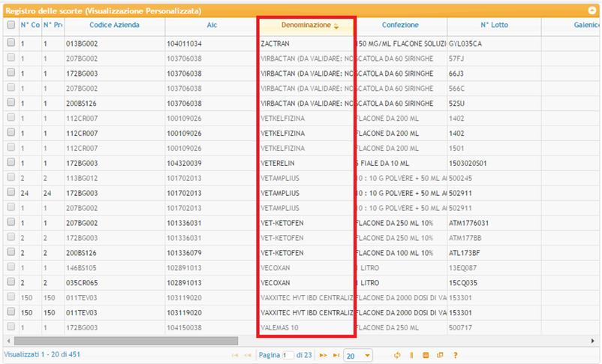Click lot number ATL173BF
Viewport: 602px width, 364px height.
click(464, 253)
